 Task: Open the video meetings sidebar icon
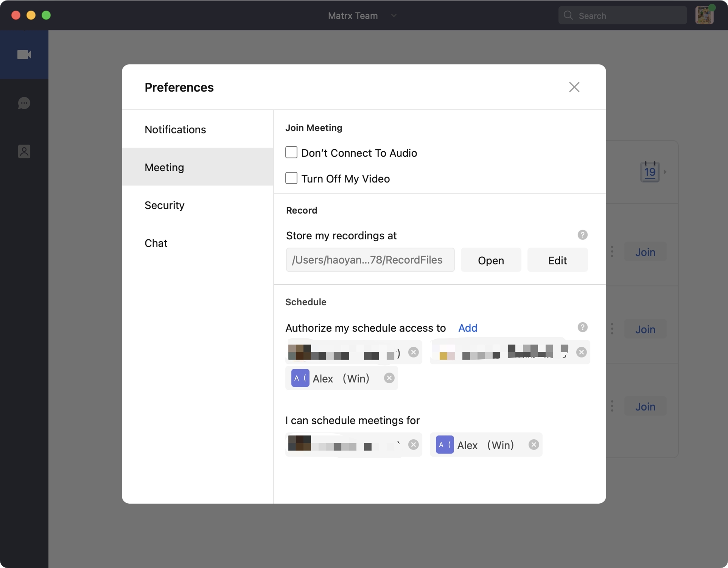[24, 55]
